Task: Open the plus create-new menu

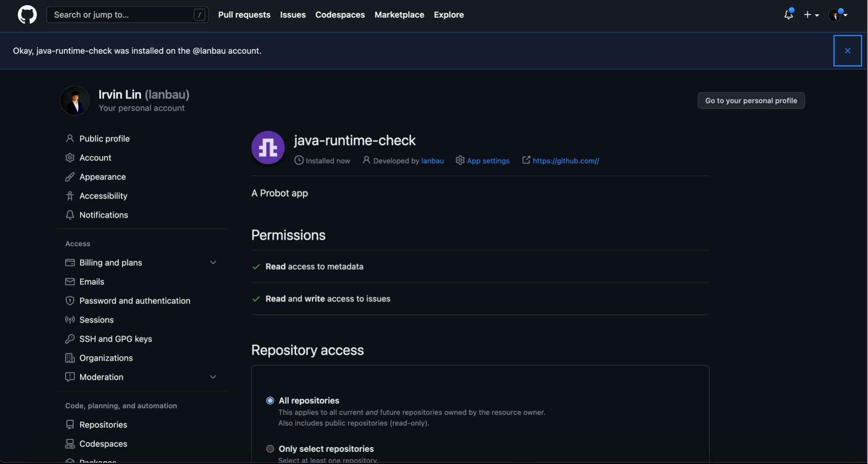Action: click(811, 15)
